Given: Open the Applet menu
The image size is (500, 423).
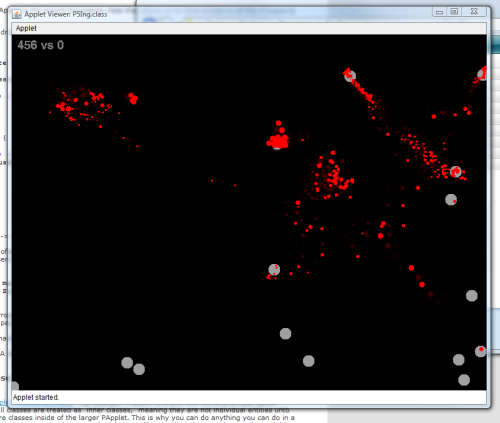Looking at the screenshot, I should tap(26, 28).
